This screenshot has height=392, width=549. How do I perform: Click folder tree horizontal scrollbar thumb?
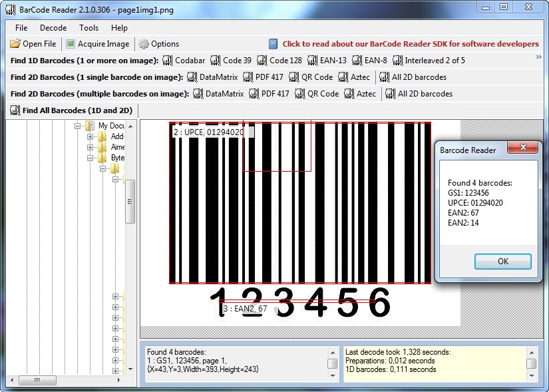click(37, 380)
